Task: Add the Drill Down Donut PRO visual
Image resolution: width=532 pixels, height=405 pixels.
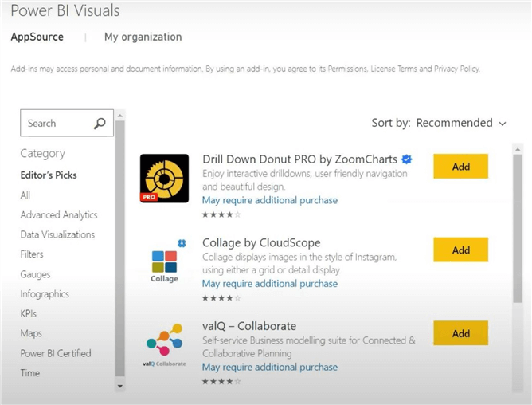Action: click(460, 167)
